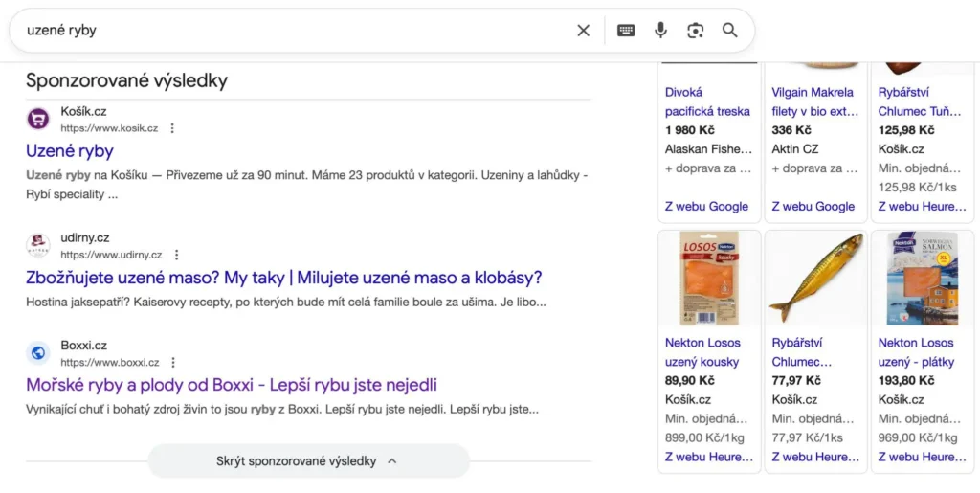Click the "336 Kč" price

coord(791,130)
